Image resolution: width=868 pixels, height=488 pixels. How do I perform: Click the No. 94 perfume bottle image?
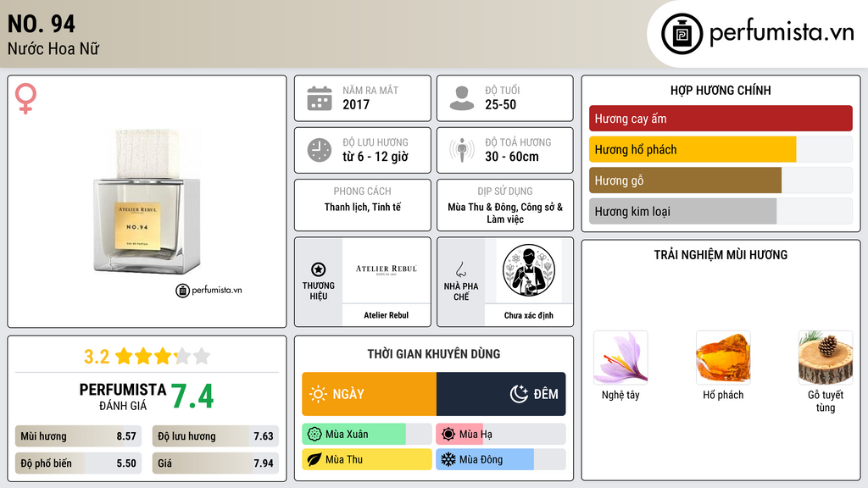click(x=147, y=202)
